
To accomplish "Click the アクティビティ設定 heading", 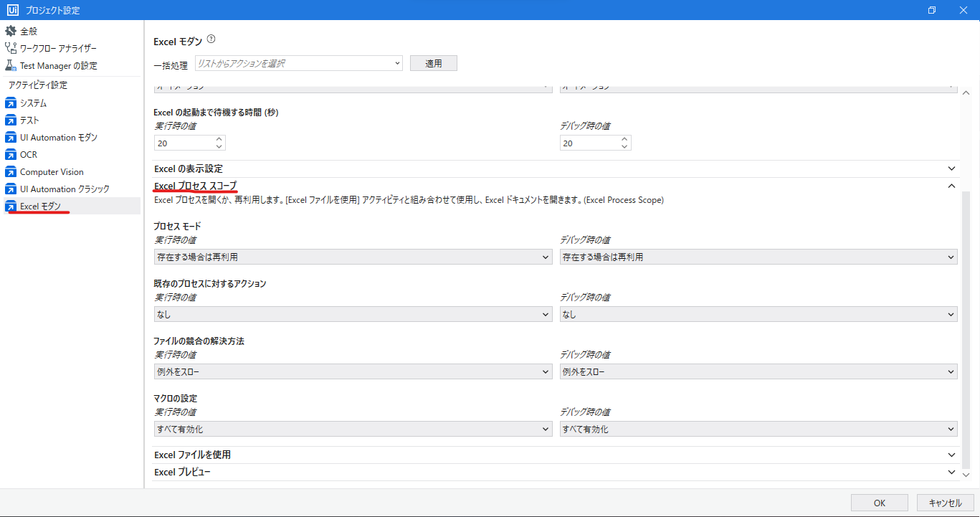I will pyautogui.click(x=38, y=85).
